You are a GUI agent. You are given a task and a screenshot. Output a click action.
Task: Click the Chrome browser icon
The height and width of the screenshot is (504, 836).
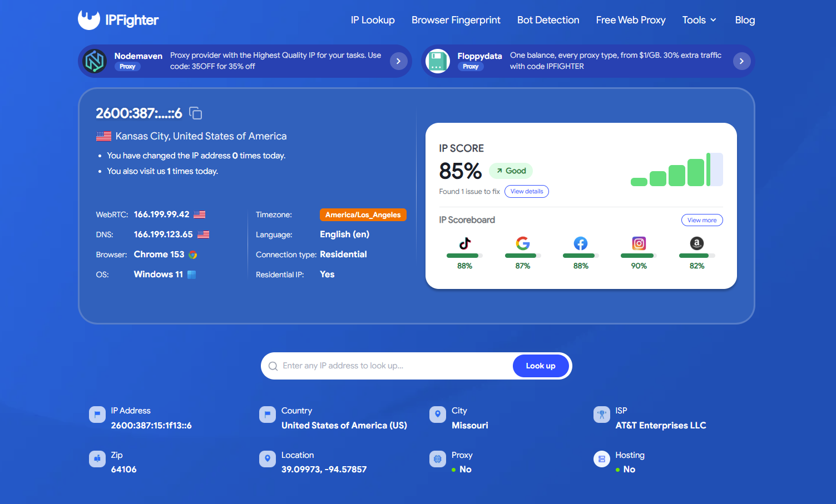click(193, 255)
